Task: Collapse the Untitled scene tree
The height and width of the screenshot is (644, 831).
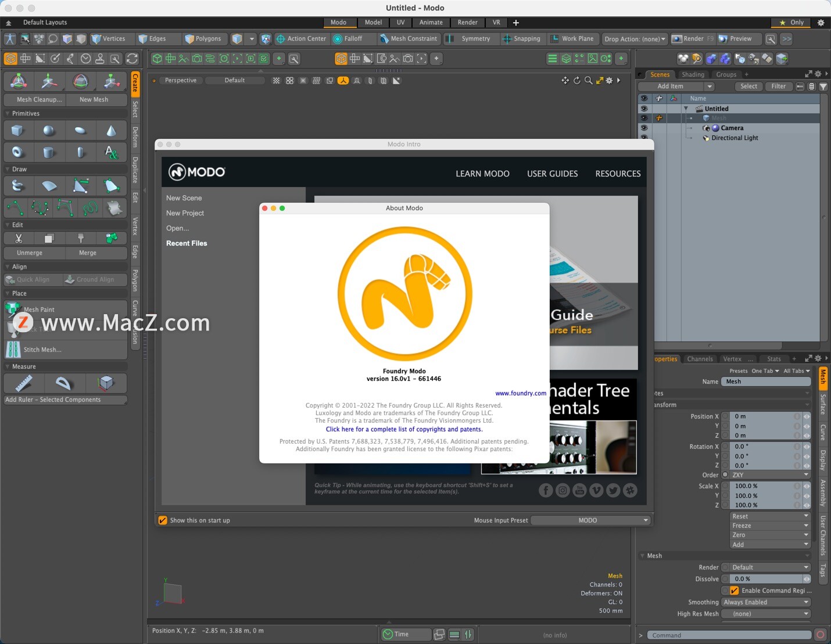Action: tap(686, 109)
